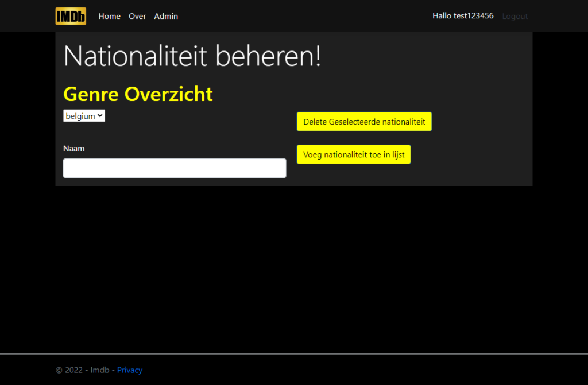Click the chevron arrow on belgium select

100,116
